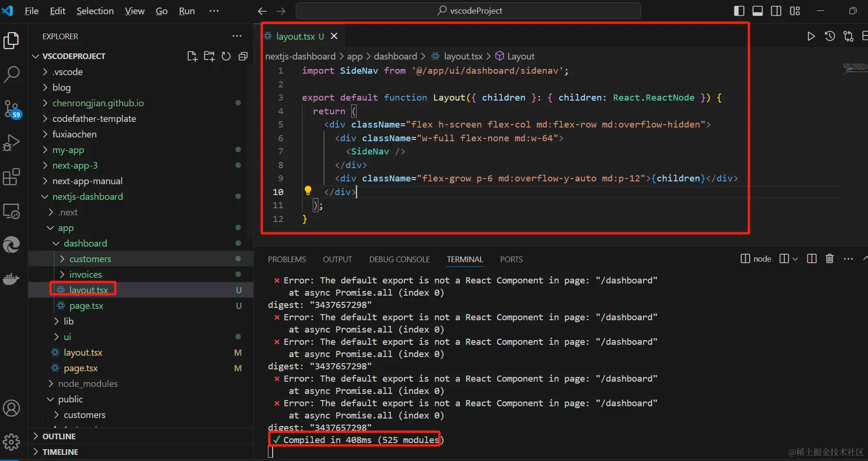Collapse all folders in explorer

click(x=243, y=56)
